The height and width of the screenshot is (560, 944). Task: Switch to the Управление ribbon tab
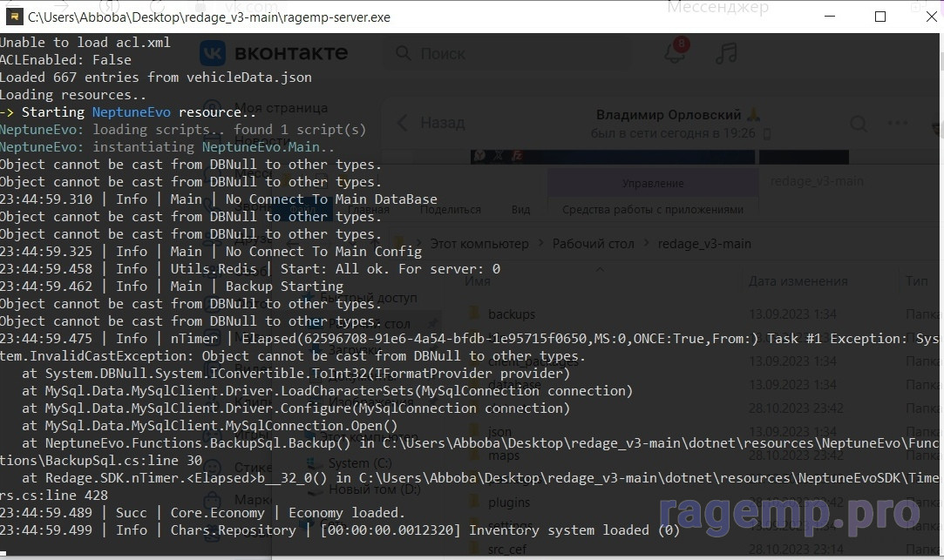tap(652, 184)
